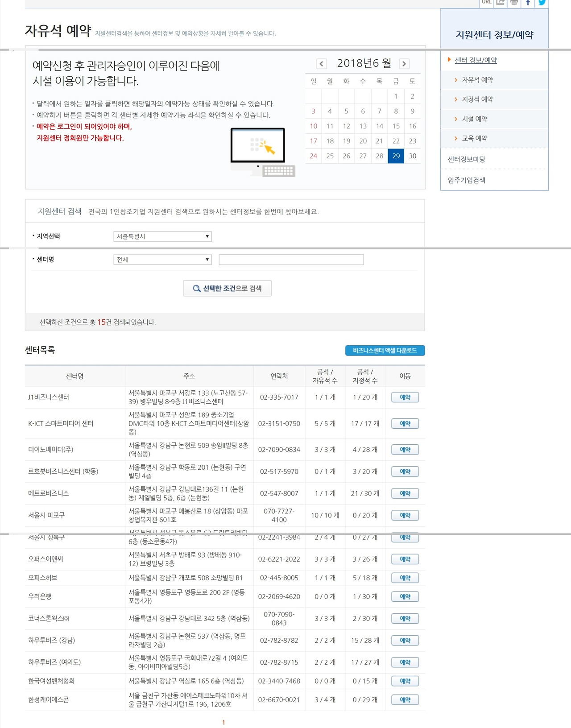Go to page 1 of results
This screenshot has height=728, width=571.
(x=223, y=722)
